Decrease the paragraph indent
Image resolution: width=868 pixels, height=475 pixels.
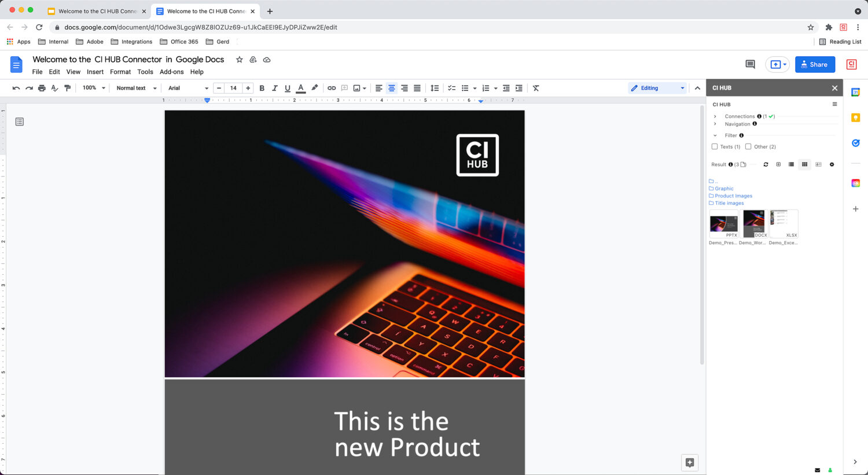click(x=506, y=88)
